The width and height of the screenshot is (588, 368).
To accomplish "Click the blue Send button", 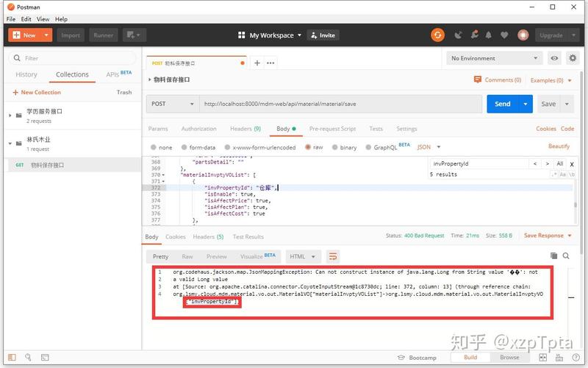I will click(x=503, y=104).
